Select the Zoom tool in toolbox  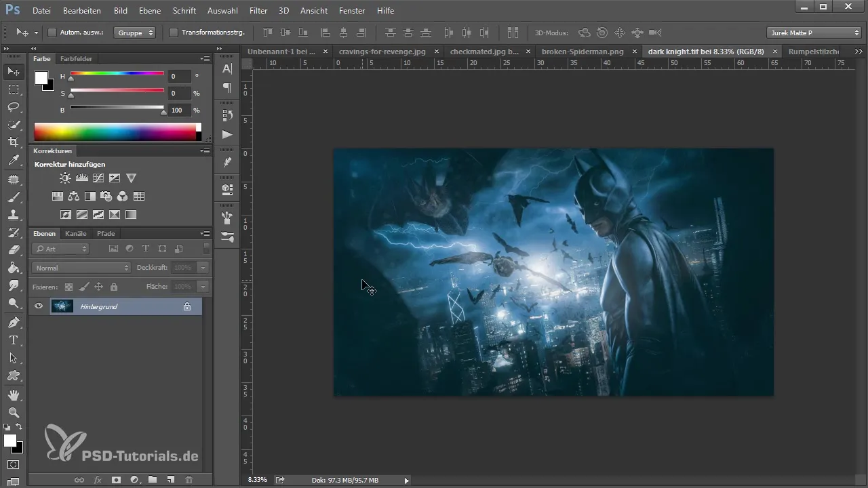(14, 412)
